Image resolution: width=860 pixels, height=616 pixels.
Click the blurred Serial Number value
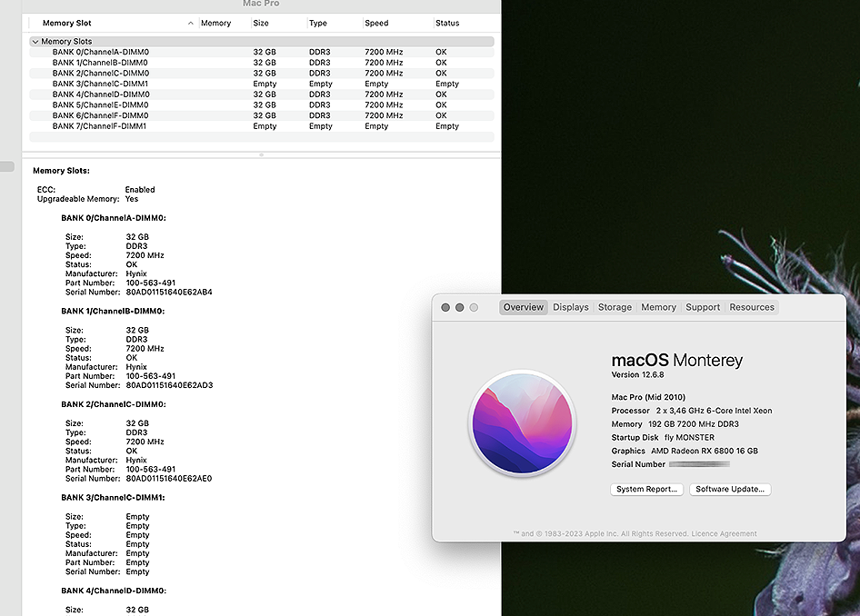(x=701, y=464)
